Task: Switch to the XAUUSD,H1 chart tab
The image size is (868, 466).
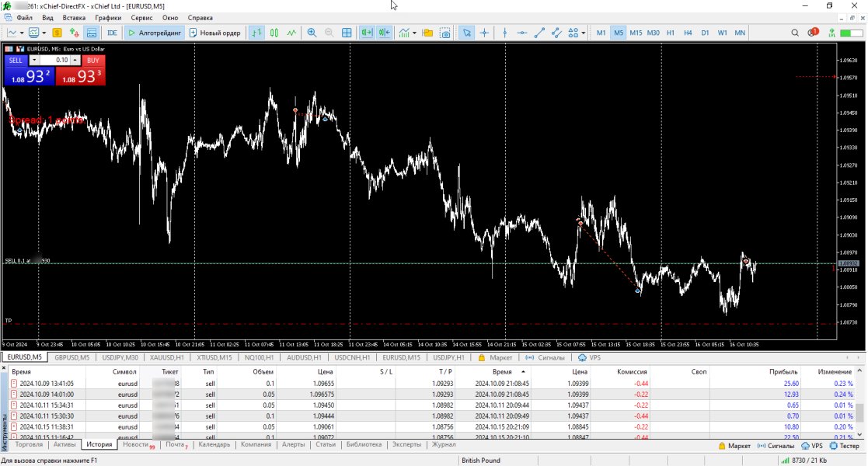Action: pyautogui.click(x=167, y=357)
